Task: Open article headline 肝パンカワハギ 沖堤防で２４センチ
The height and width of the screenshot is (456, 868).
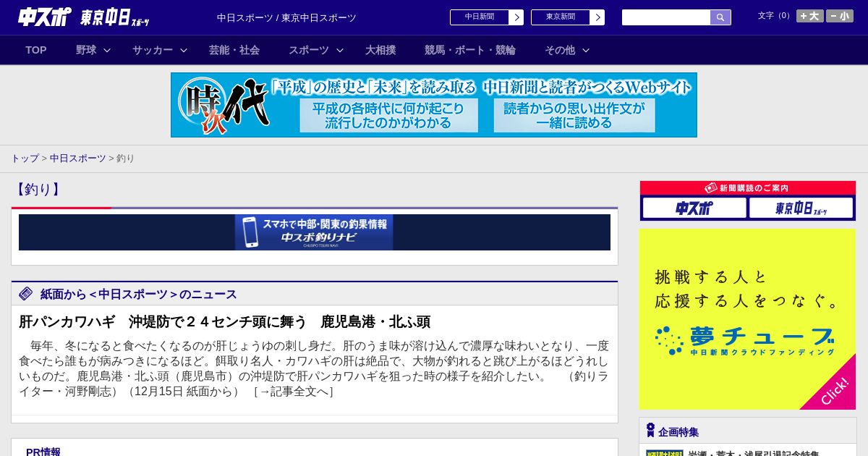Action: pos(224,321)
